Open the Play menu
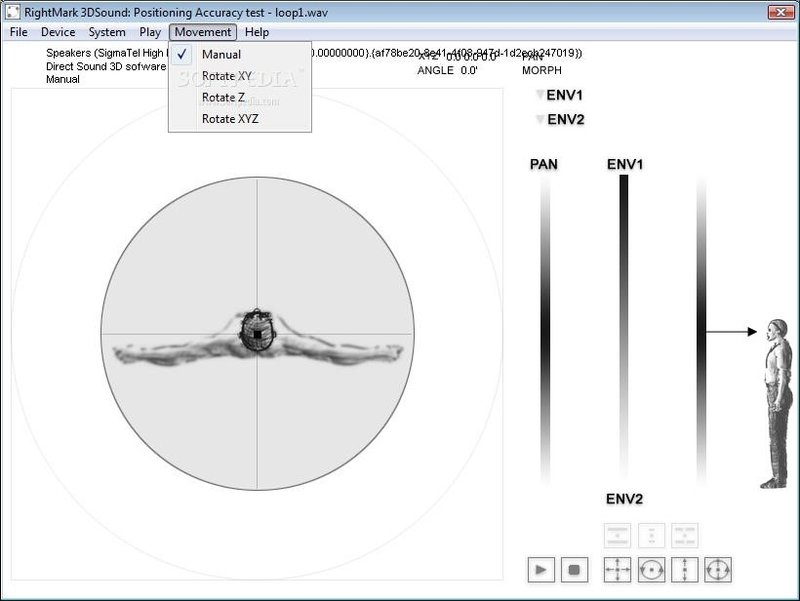Viewport: 800px width, 601px height. (150, 32)
